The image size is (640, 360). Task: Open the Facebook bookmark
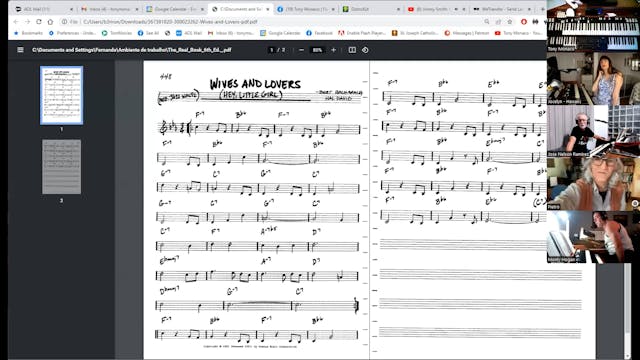point(319,33)
